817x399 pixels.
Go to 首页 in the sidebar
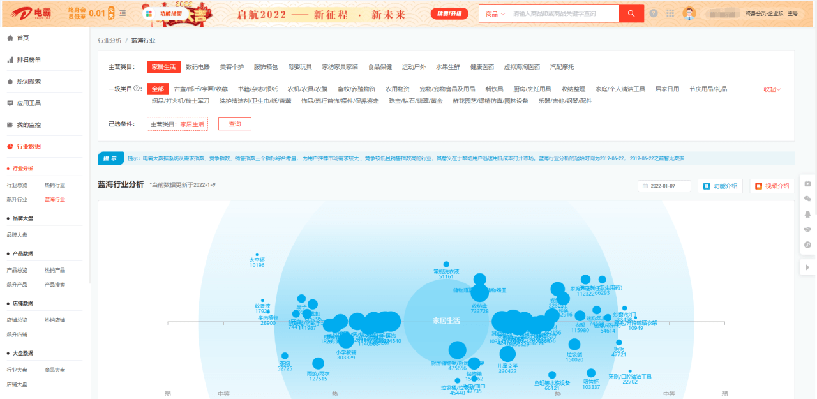[19, 38]
